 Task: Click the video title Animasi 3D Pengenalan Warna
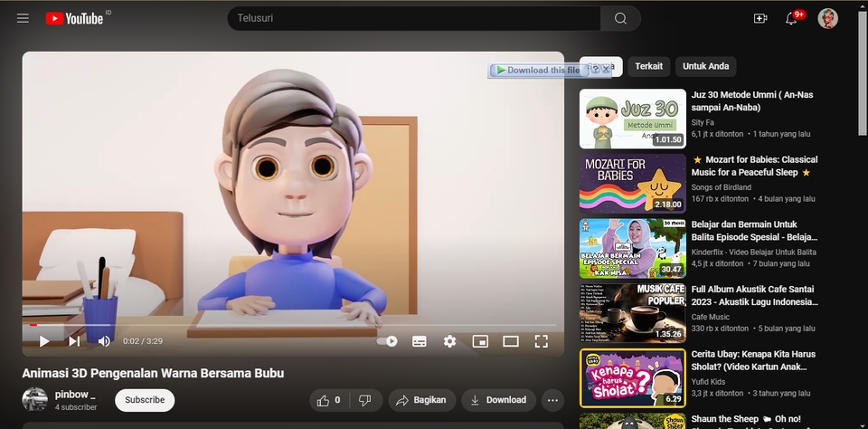tap(153, 374)
